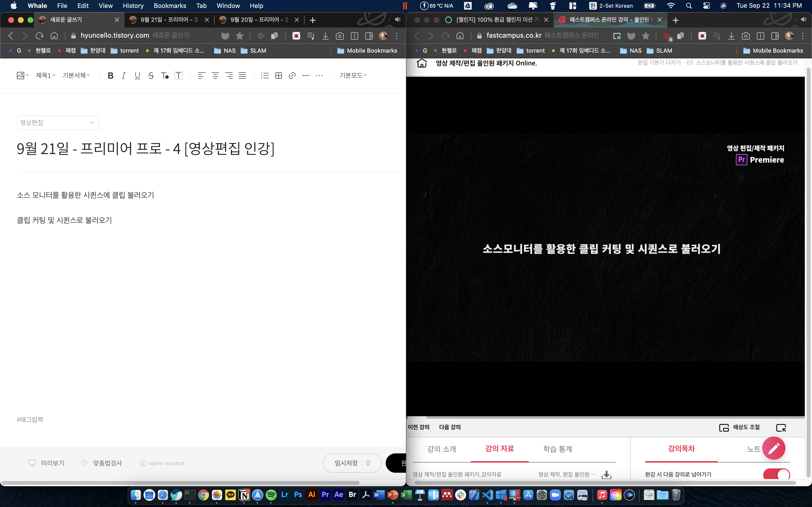The image size is (812, 507).
Task: Expand the 영상편집 category selector
Action: (58, 123)
